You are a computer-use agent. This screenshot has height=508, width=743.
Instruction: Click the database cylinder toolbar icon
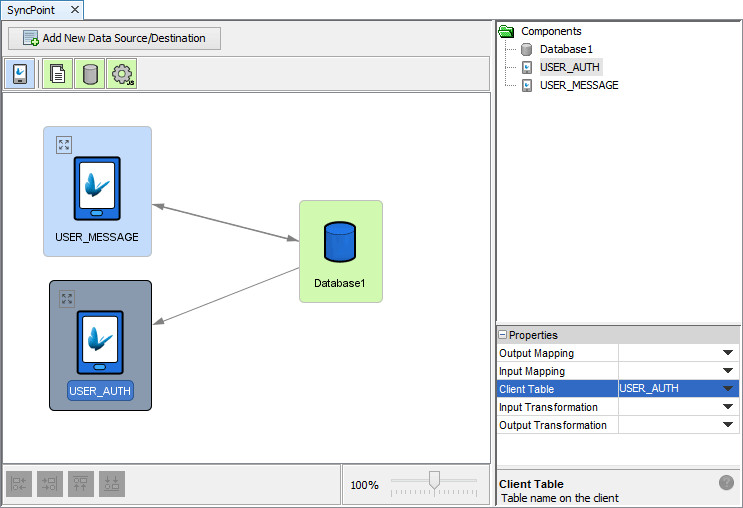[90, 73]
